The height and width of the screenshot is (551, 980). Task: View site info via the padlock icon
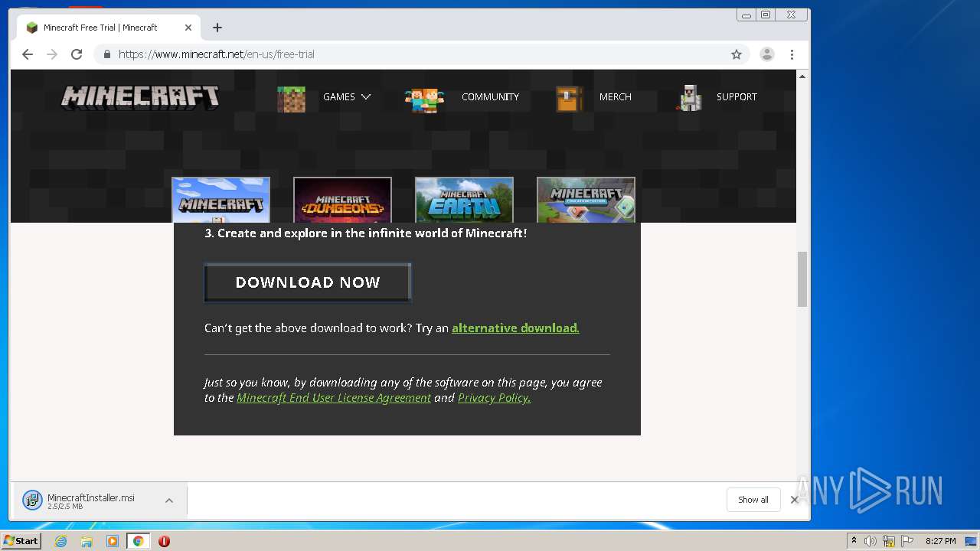pos(106,54)
